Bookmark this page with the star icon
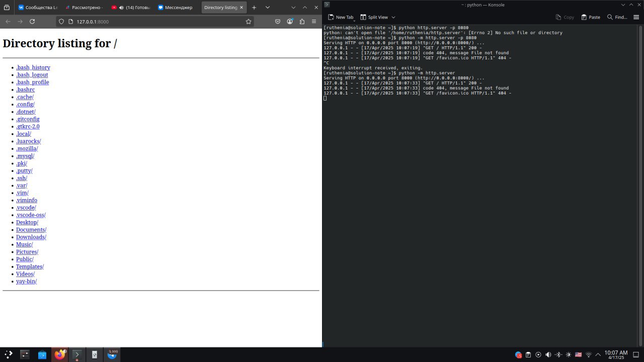Viewport: 644px width, 362px height. point(249,22)
